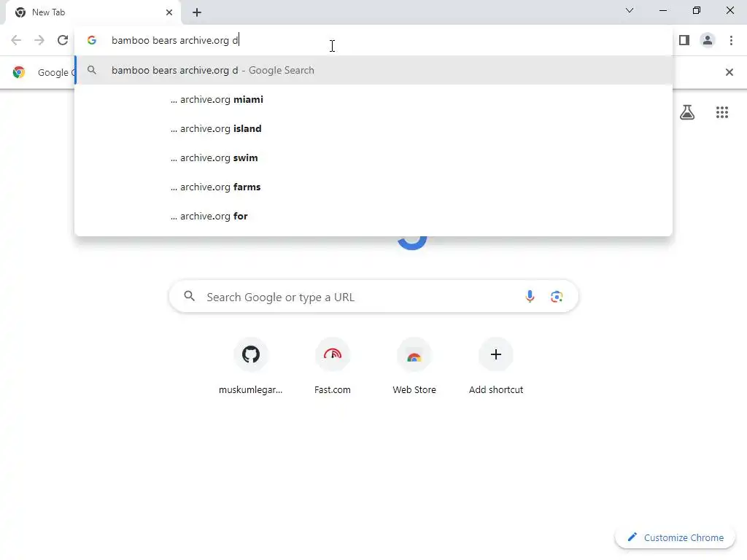Dismiss the Google Chrome info bar
The height and width of the screenshot is (560, 747).
tap(729, 72)
